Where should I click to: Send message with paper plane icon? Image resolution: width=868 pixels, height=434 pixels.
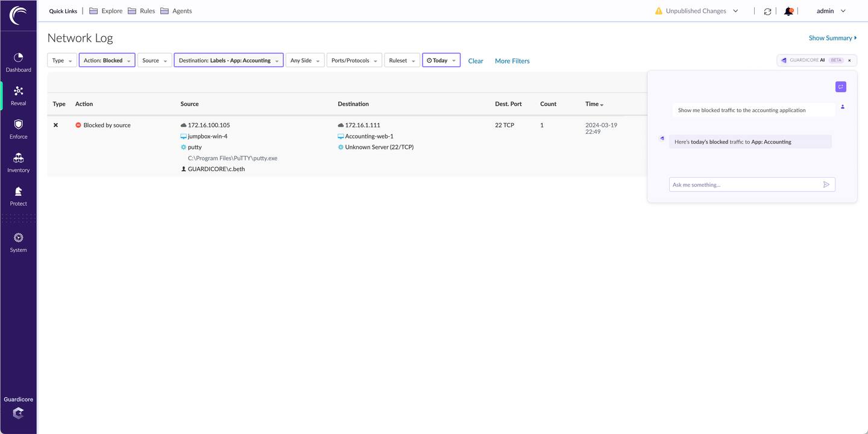pos(826,184)
